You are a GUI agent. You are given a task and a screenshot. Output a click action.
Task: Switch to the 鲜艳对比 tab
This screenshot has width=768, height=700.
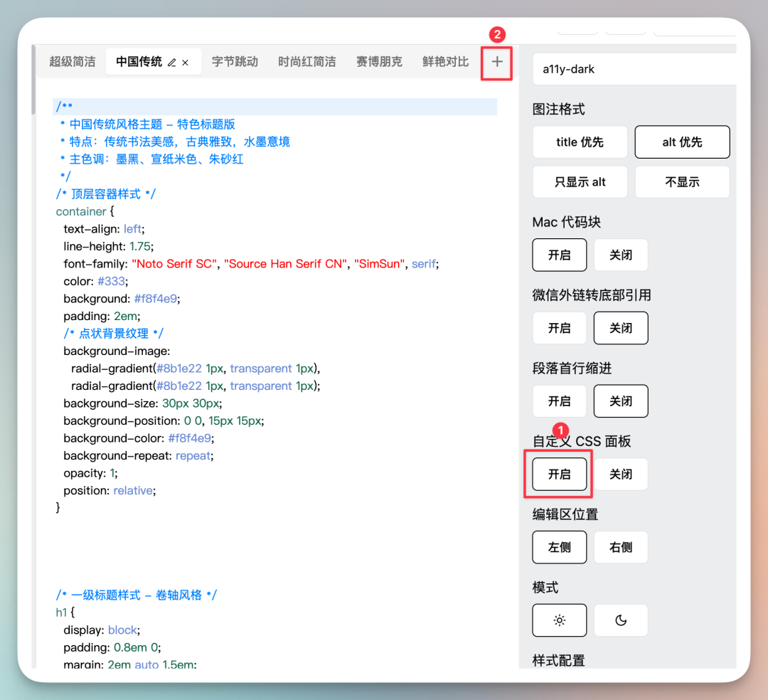tap(445, 62)
